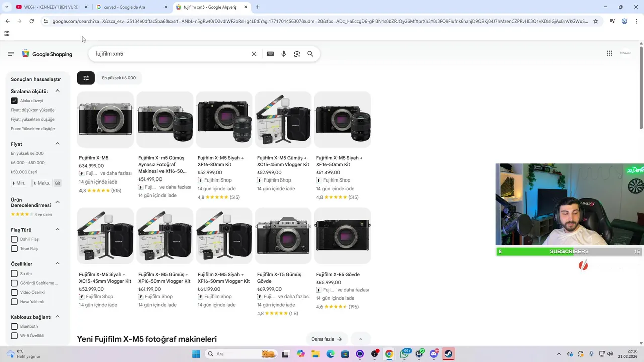Viewport: 644px width, 362px height.
Task: Select the Bluetooth connectivity checkbox
Action: [x=14, y=326]
